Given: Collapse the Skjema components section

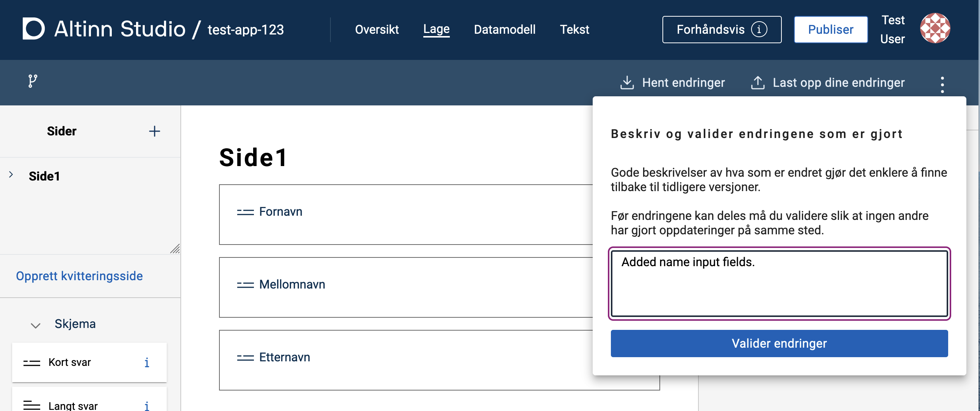Looking at the screenshot, I should [36, 325].
